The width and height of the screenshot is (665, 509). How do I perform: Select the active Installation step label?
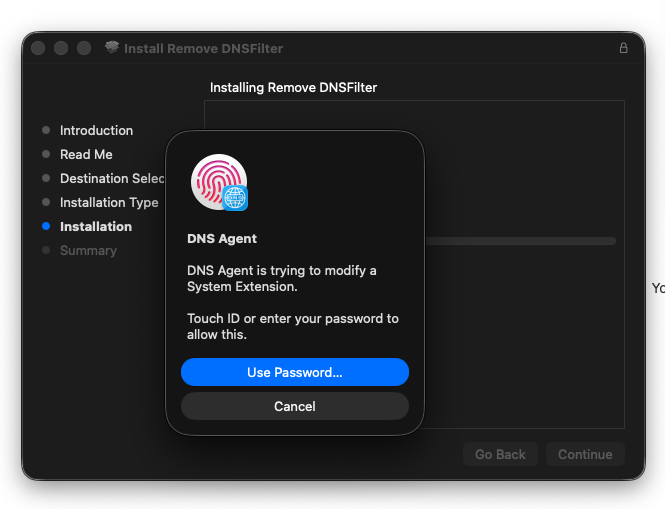[x=96, y=226]
